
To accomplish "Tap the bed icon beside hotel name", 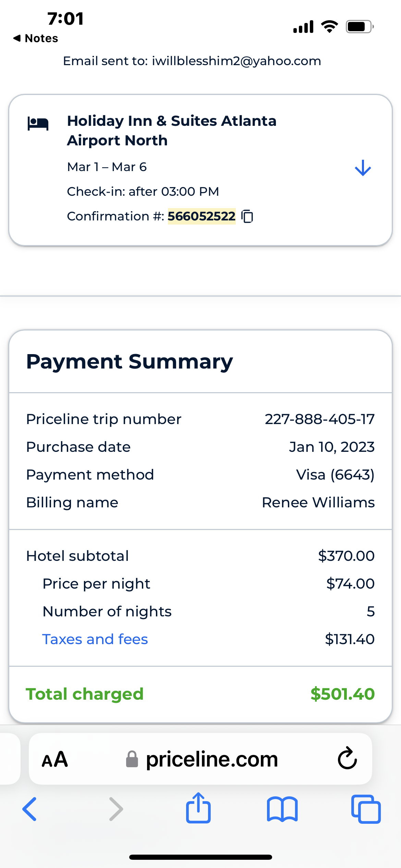I will tap(38, 123).
